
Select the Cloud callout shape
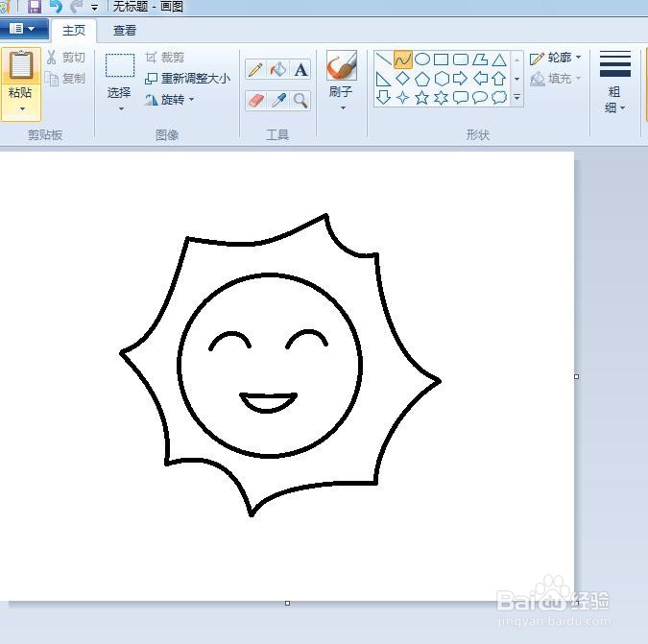pyautogui.click(x=499, y=98)
